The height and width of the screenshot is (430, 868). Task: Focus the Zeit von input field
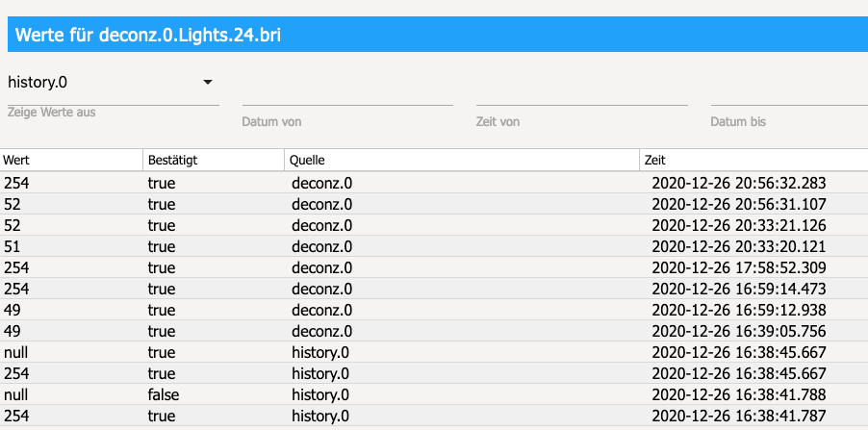click(582, 94)
